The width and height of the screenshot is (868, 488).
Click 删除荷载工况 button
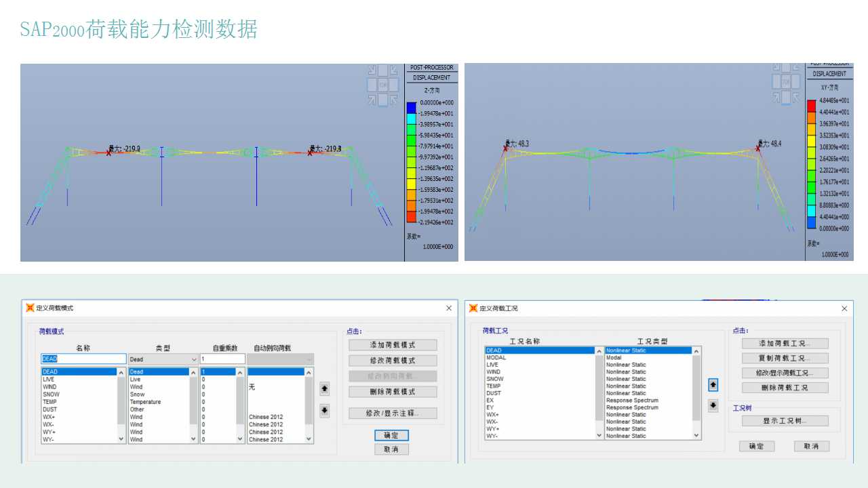pyautogui.click(x=785, y=388)
